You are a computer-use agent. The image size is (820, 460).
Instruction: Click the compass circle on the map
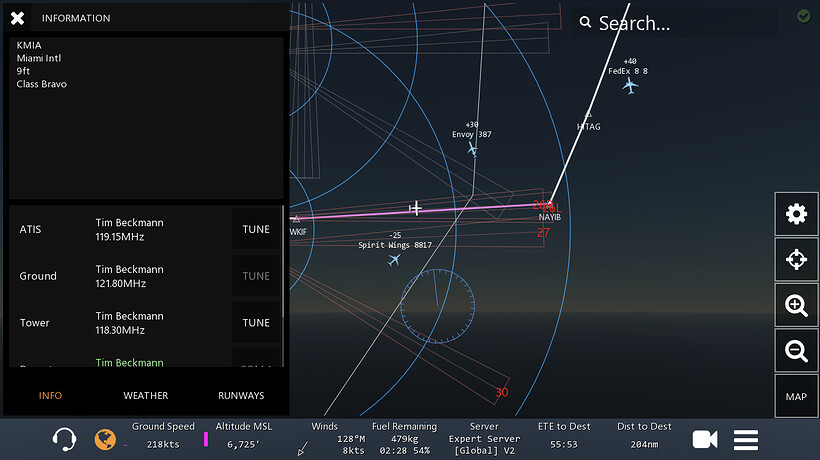[x=438, y=306]
